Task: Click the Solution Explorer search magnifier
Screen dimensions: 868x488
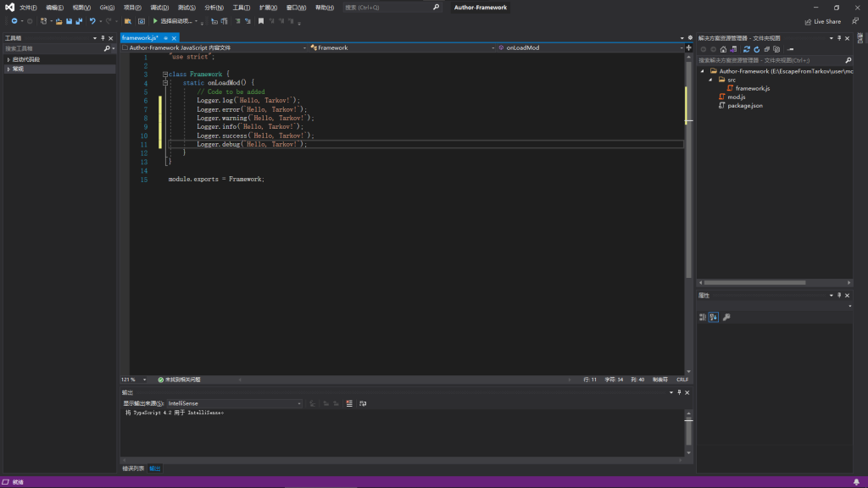Action: [848, 60]
